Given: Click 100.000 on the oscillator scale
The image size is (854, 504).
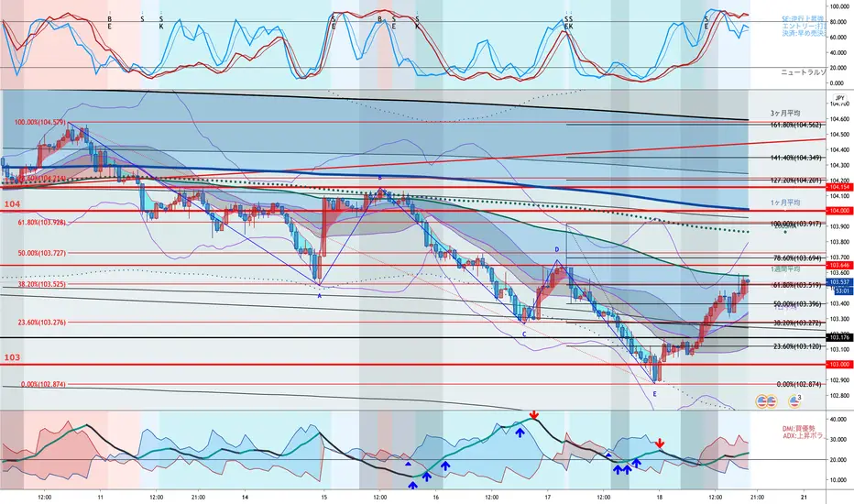Looking at the screenshot, I should (x=842, y=6).
